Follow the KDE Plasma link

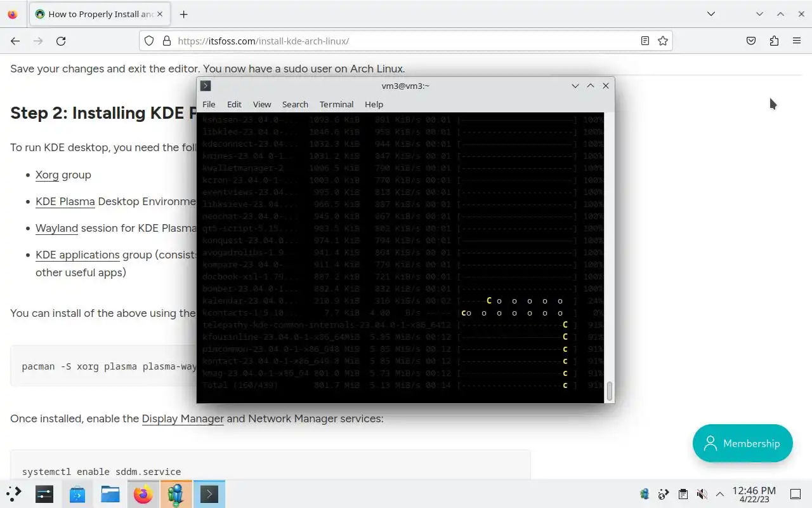coord(65,201)
